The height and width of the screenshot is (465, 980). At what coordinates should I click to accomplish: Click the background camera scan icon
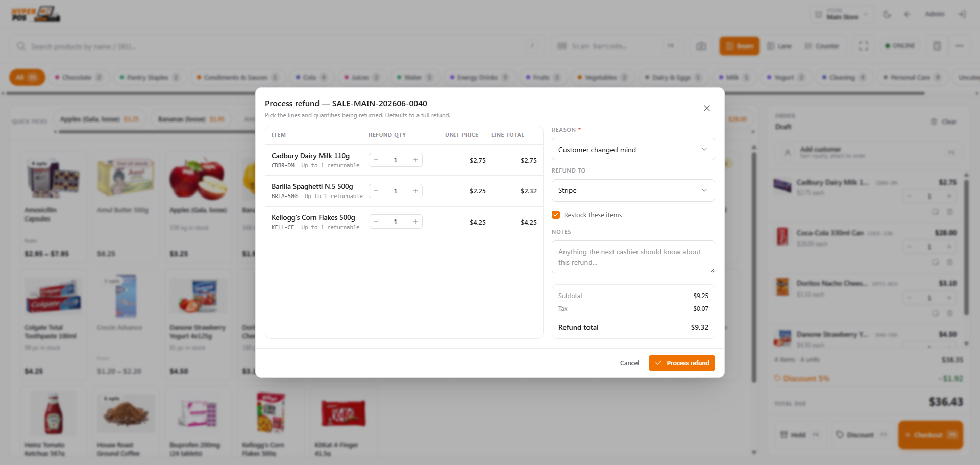[701, 46]
